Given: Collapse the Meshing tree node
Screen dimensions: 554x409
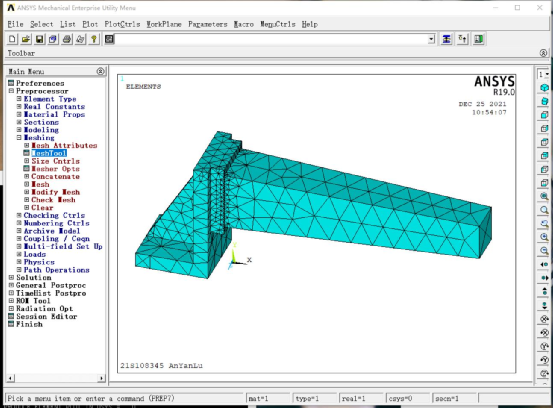Looking at the screenshot, I should pyautogui.click(x=19, y=137).
